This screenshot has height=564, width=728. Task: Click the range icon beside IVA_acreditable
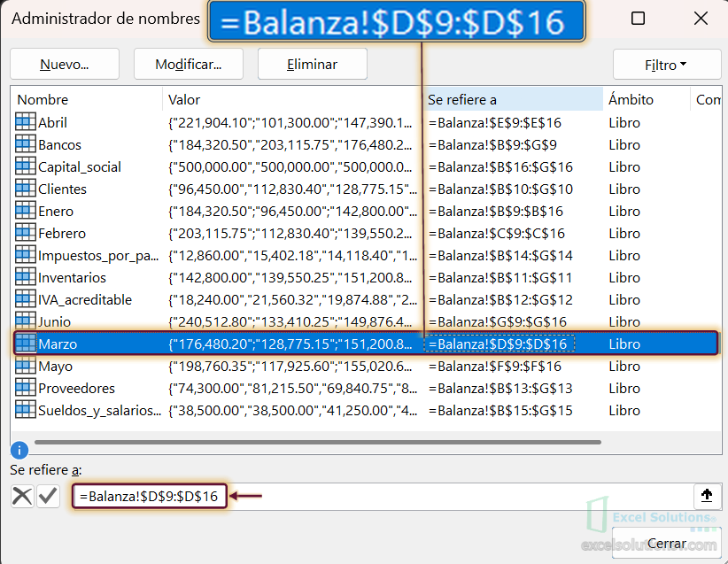click(x=25, y=299)
